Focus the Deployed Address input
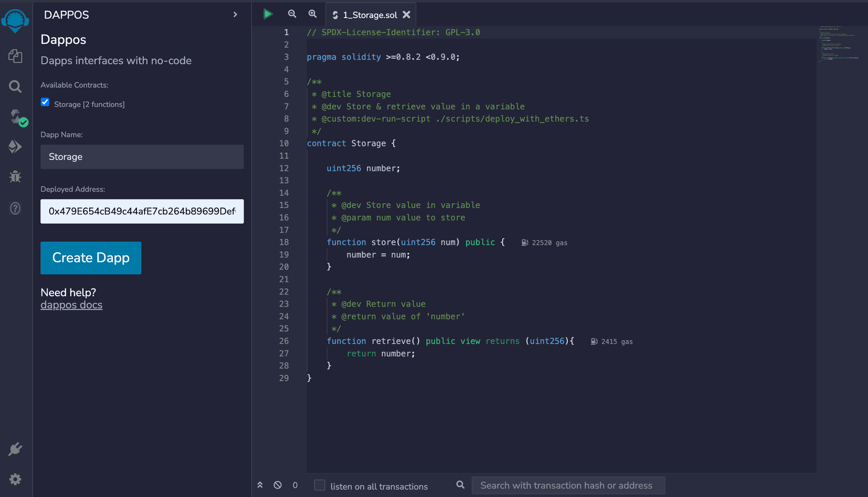The height and width of the screenshot is (497, 868). coord(142,211)
